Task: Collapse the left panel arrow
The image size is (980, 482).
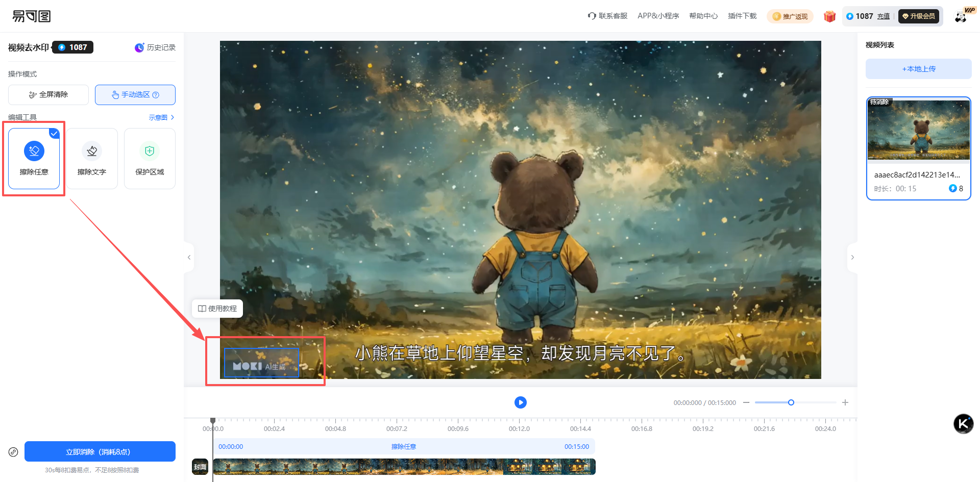Action: pos(189,258)
